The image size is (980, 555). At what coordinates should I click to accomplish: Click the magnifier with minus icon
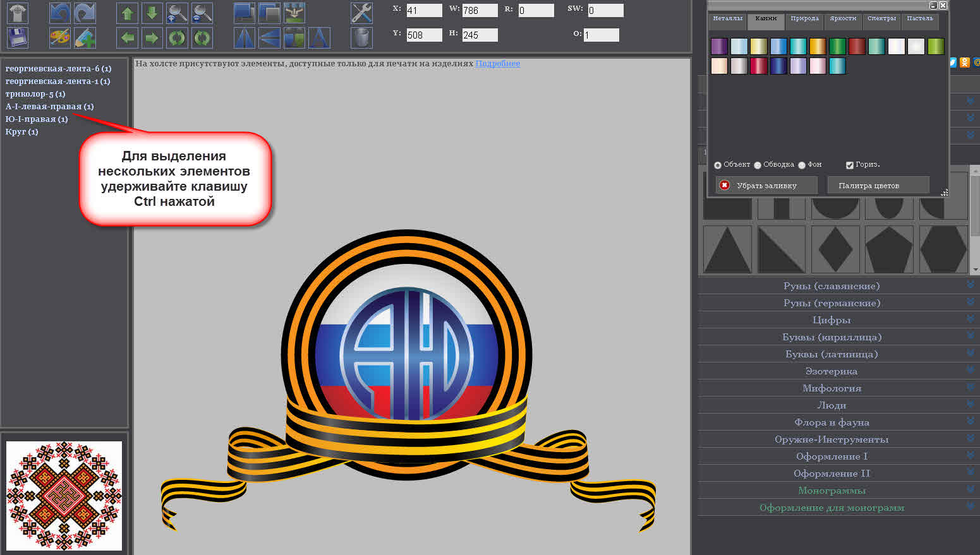coord(202,13)
